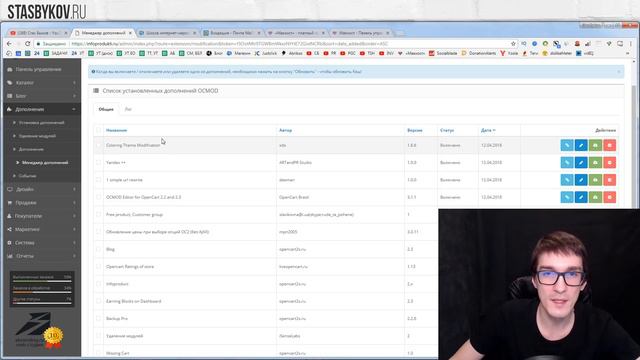This screenshot has width=640, height=360.
Task: Expand the Продажи sidebar menu
Action: click(42, 203)
